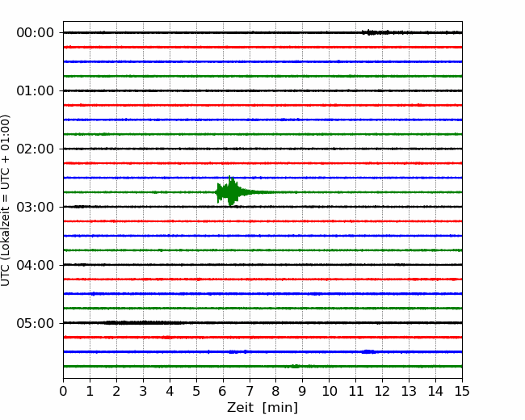Click the 05:00 label on the time axis
Screen dimensions: 525x420
pos(35,323)
